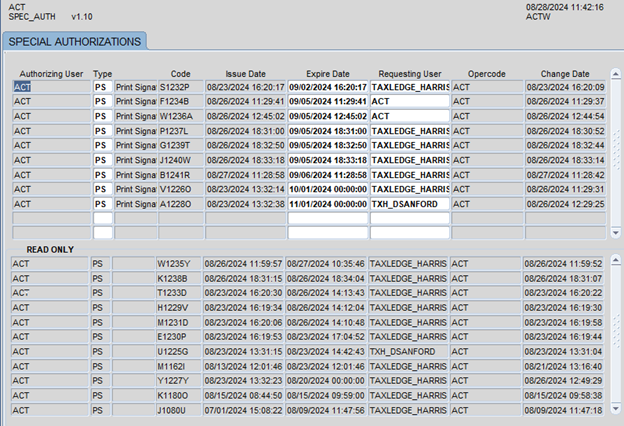Viewport: 624px width, 426px height.
Task: Click Expire Date field 11/01/2024 00:00:00
Action: tap(327, 203)
